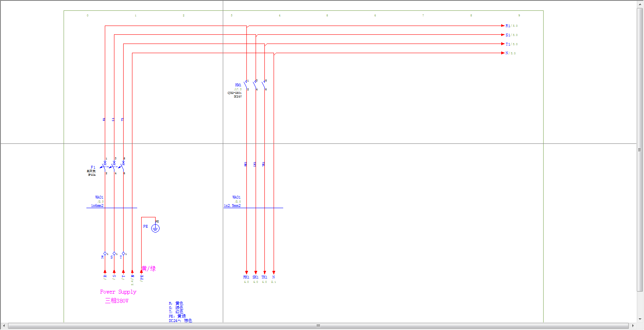Click the horizontal scrollbar left arrow
Viewport: 644px width, 330px height.
tap(4, 326)
